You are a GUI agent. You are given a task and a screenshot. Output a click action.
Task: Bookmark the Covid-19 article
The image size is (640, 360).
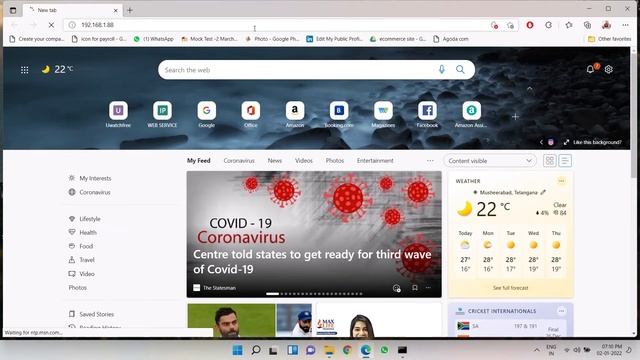coord(415,288)
